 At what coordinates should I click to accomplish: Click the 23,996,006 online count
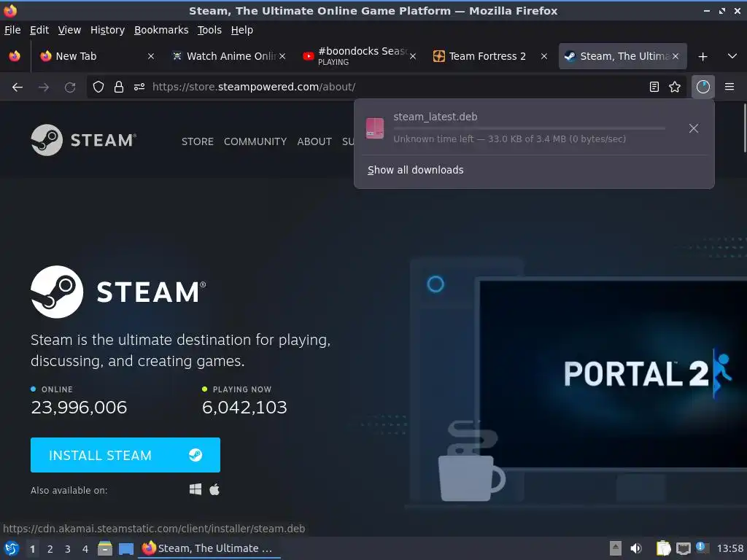click(79, 407)
